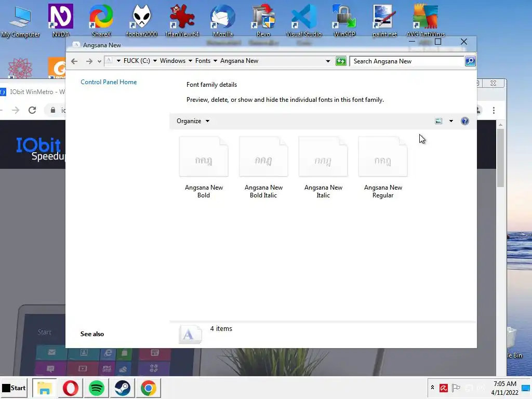Screen dimensions: 532x399
Task: Launch the NVDA desktop shortcut
Action: click(60, 21)
